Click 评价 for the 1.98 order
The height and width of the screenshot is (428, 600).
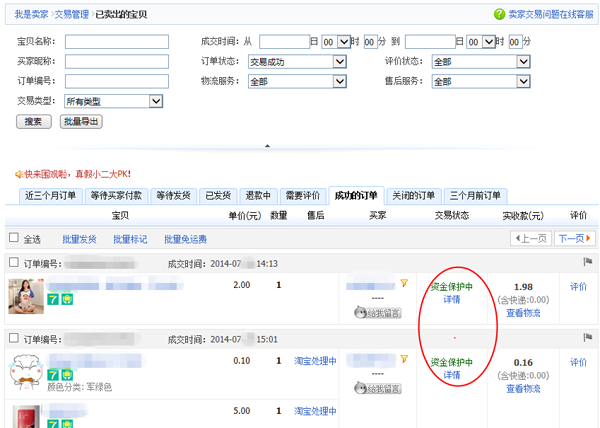coord(578,286)
